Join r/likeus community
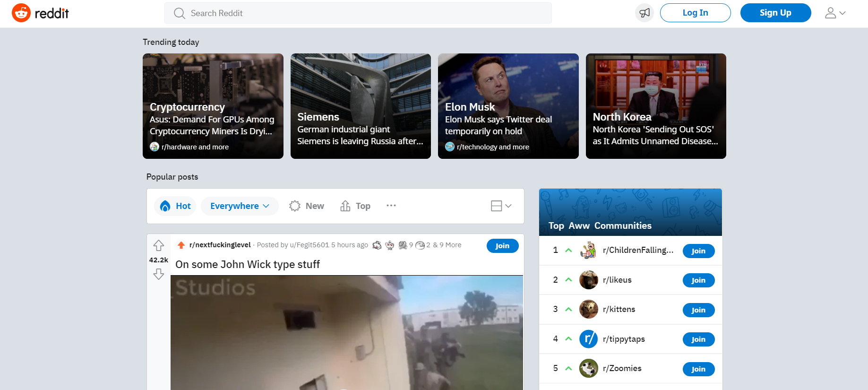Viewport: 868px width, 390px height. pos(698,280)
